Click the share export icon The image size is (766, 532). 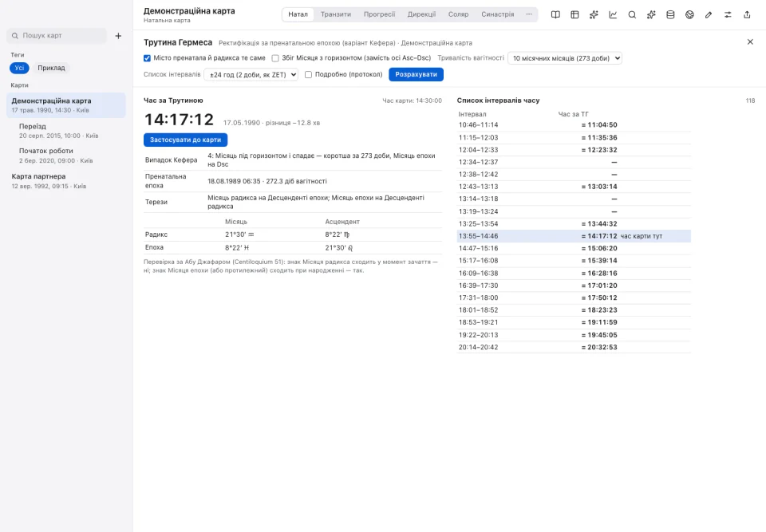coord(747,14)
